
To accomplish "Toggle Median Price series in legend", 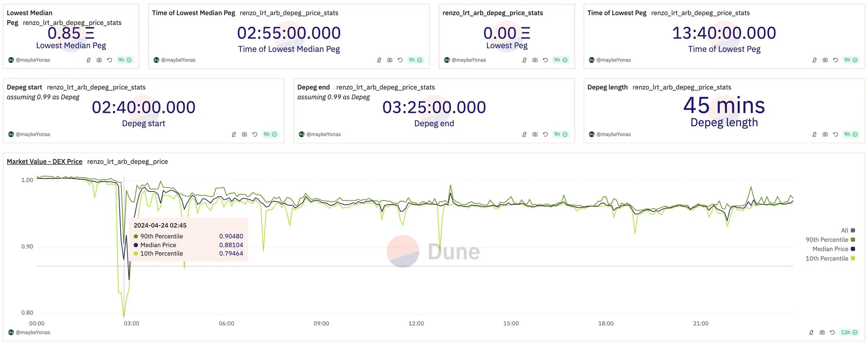I will click(834, 249).
